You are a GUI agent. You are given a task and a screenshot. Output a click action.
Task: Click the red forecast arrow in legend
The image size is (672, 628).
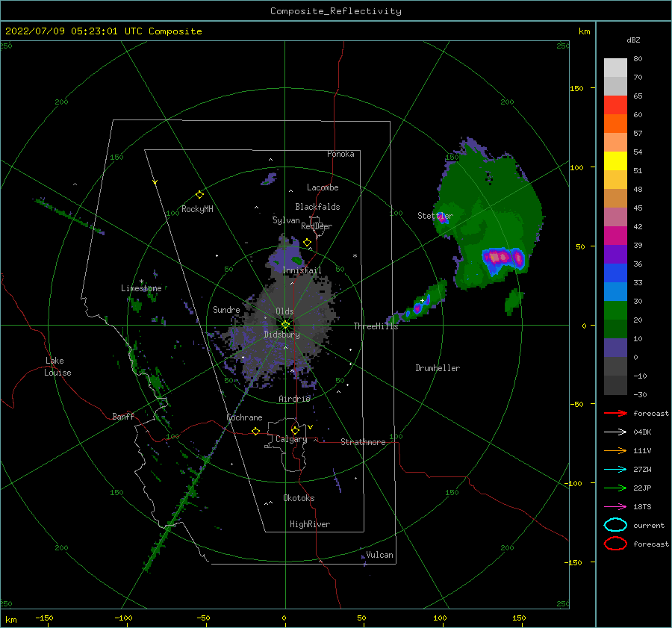[x=615, y=413]
